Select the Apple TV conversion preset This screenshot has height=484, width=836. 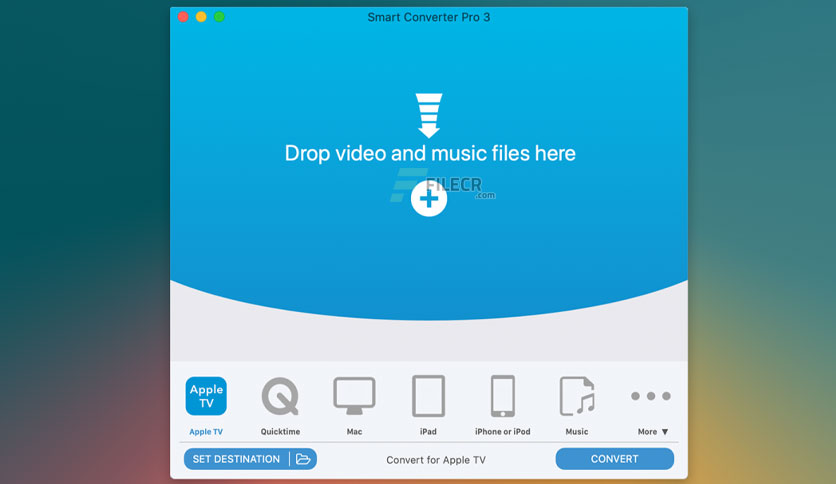[206, 396]
